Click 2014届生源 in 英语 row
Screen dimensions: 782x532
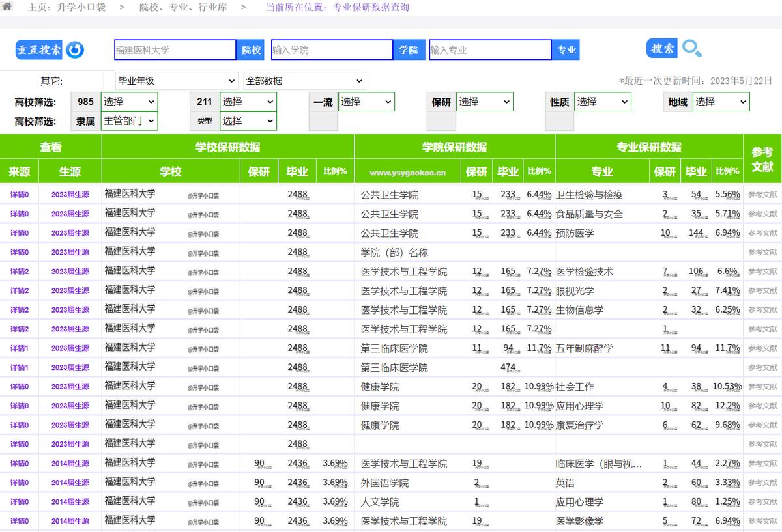click(x=70, y=483)
